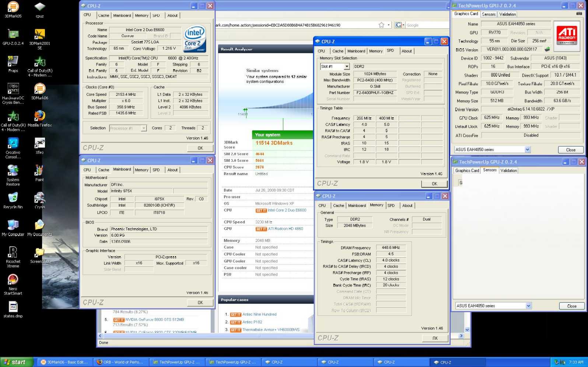Launch GPU-Z.0.2.4 desktop shortcut
588x367 pixels.
click(13, 37)
